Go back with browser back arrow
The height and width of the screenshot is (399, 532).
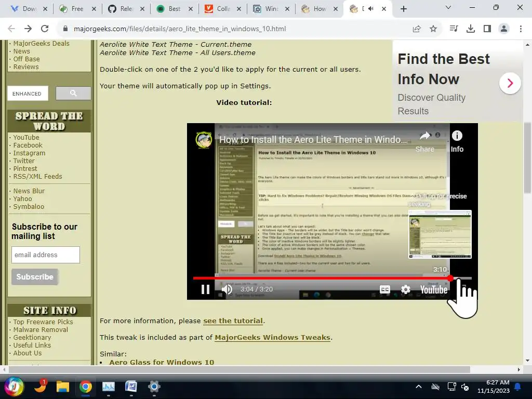click(11, 29)
